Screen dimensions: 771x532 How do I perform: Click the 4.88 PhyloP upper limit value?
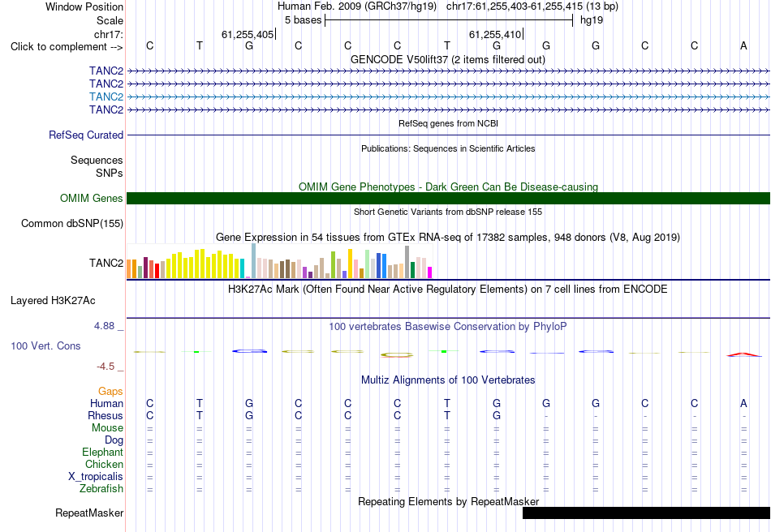tap(104, 326)
